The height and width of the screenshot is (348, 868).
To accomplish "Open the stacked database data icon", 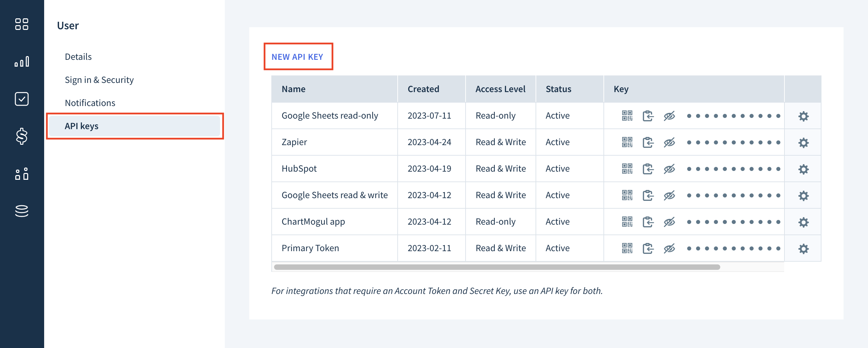I will pyautogui.click(x=22, y=211).
